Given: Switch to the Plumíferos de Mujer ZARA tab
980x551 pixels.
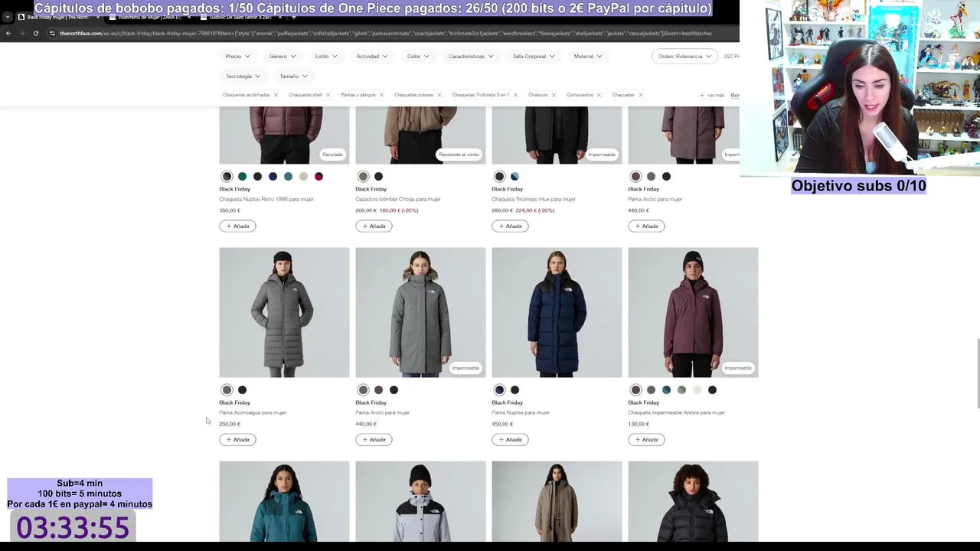Looking at the screenshot, I should point(149,17).
